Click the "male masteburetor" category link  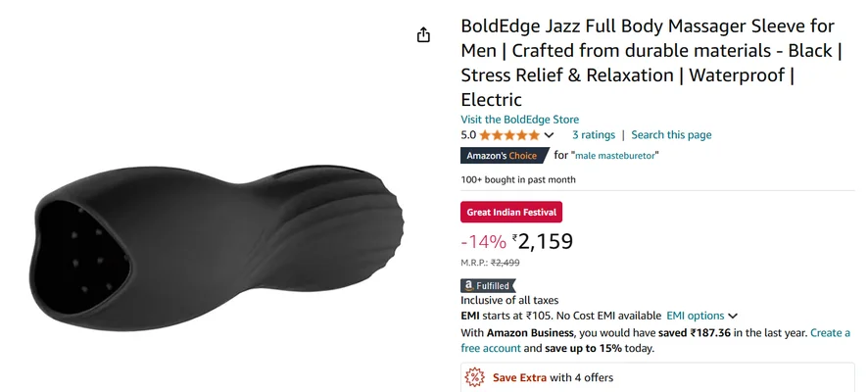pos(615,156)
